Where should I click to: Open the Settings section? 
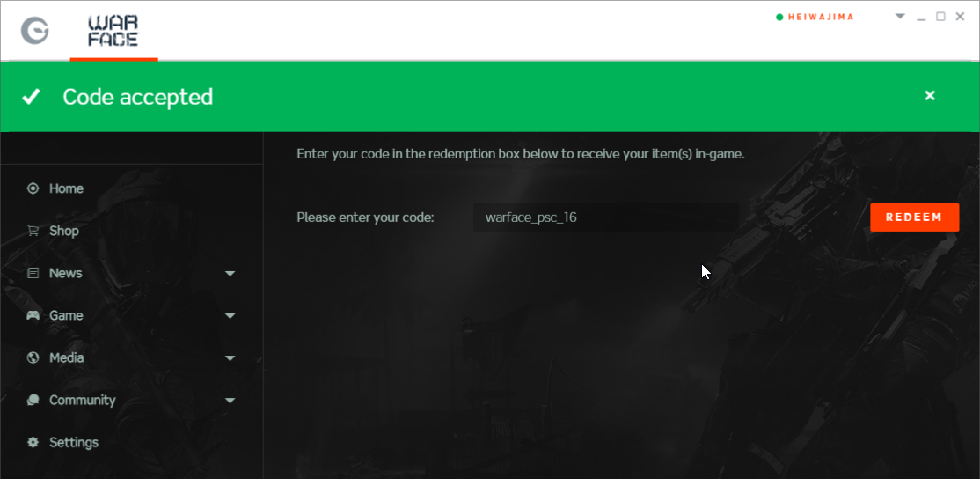pos(74,442)
